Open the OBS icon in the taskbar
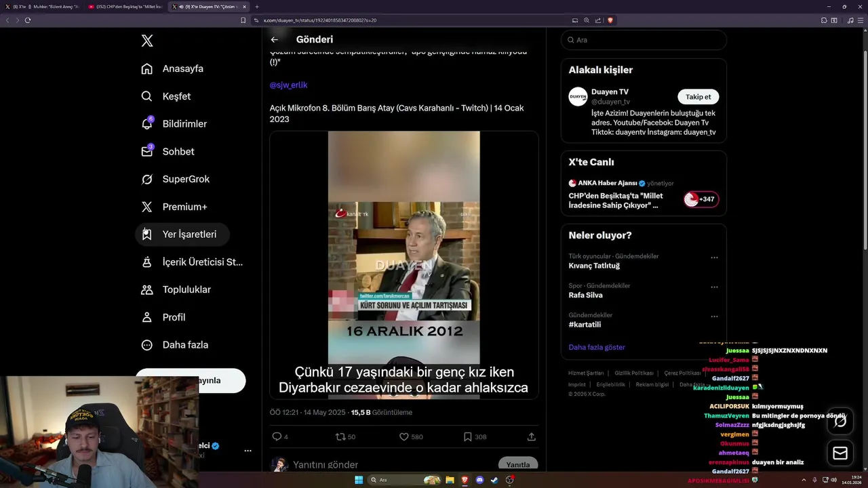868x488 pixels. pyautogui.click(x=510, y=480)
